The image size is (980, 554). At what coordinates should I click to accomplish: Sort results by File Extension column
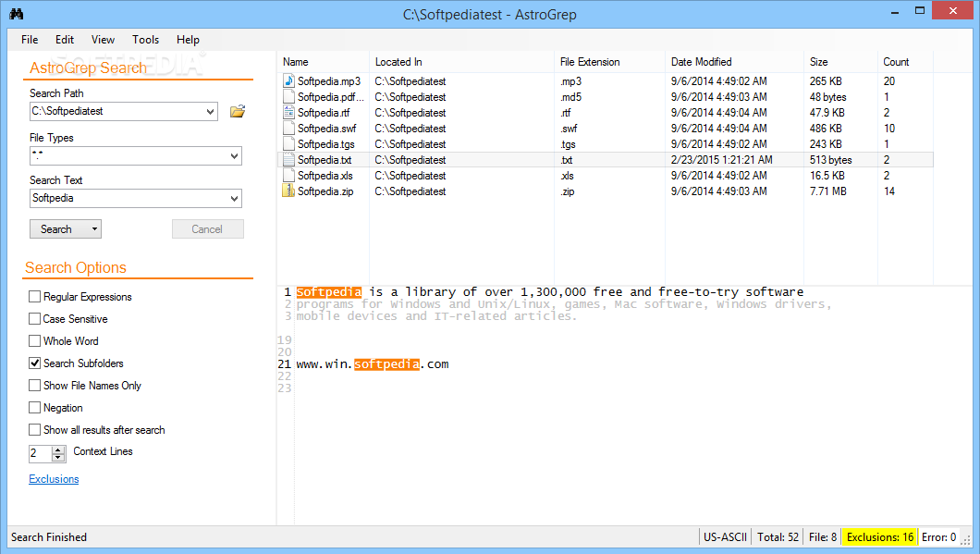pos(610,62)
